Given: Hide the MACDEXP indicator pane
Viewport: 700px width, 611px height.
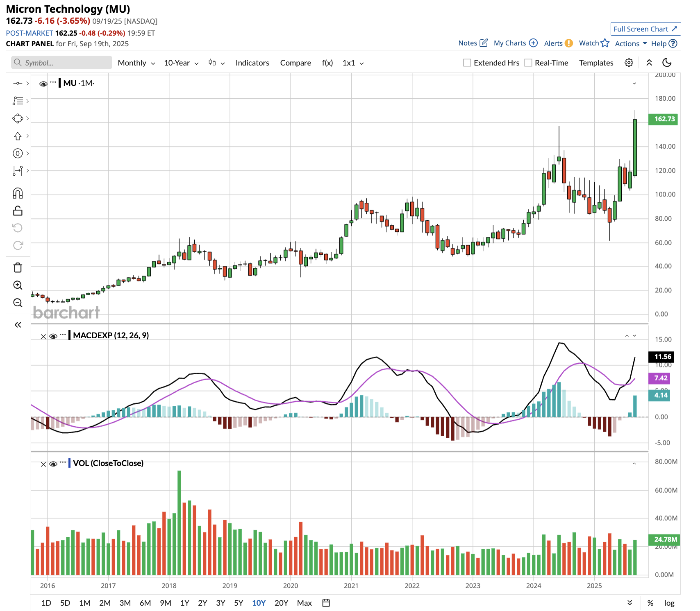Looking at the screenshot, I should click(53, 336).
